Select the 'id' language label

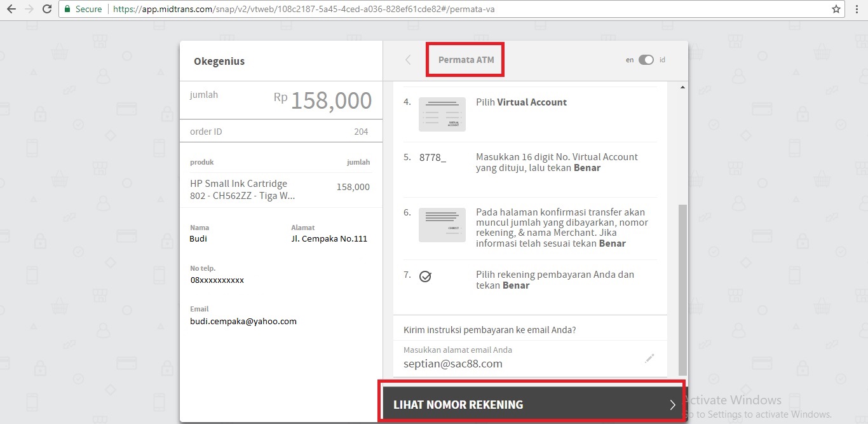(662, 60)
